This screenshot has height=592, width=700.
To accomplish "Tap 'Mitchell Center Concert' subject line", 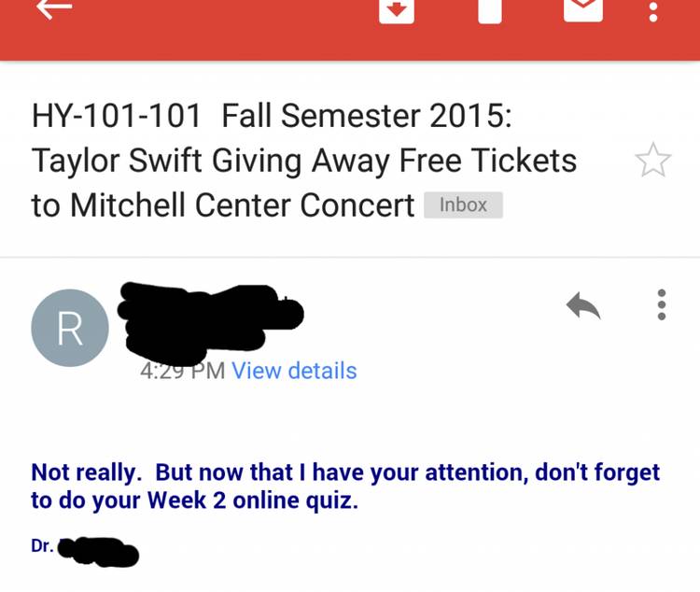I will click(x=243, y=205).
